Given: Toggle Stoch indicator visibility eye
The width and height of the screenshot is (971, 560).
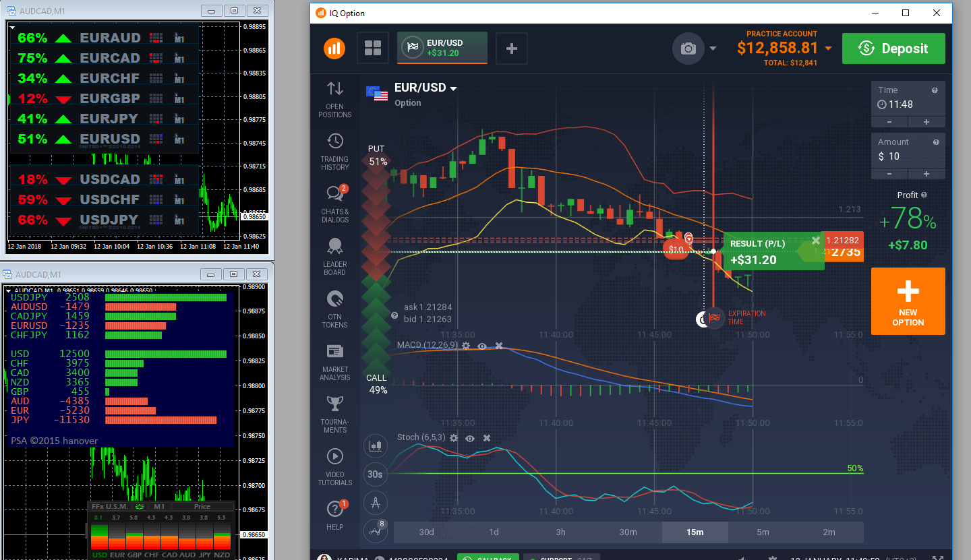Looking at the screenshot, I should coord(470,438).
